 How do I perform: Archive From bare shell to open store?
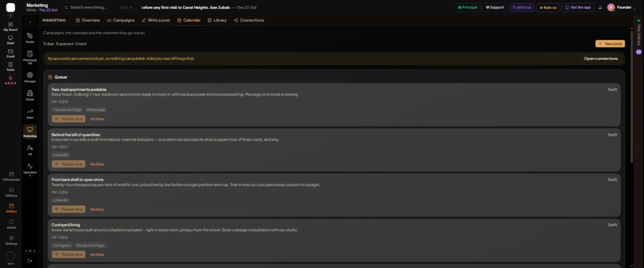pyautogui.click(x=97, y=209)
